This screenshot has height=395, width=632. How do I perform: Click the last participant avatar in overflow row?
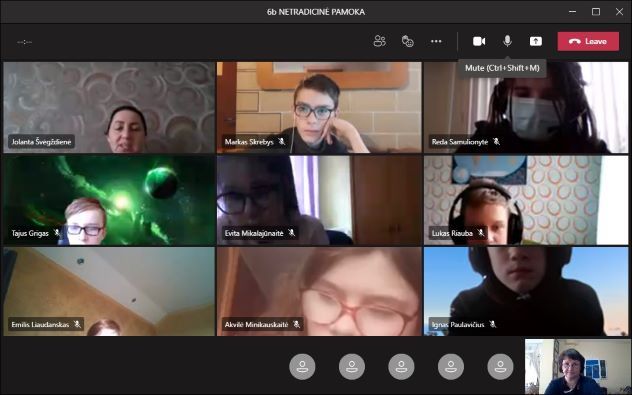coord(500,366)
